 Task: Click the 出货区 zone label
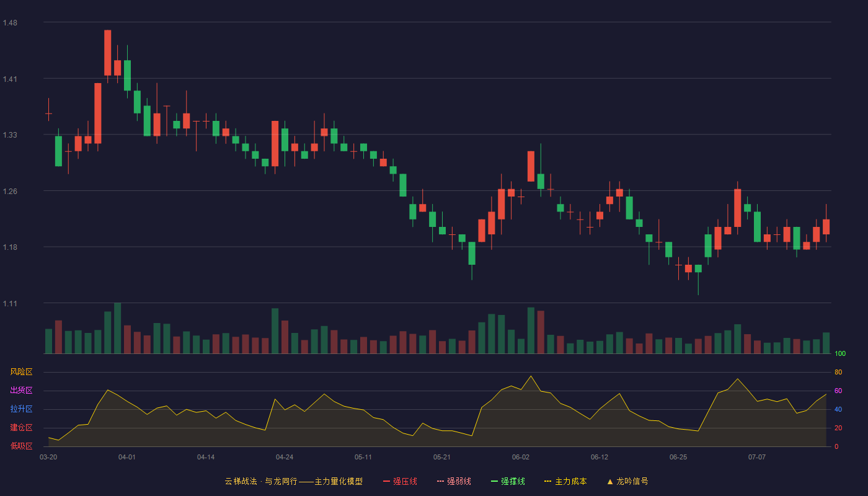click(x=21, y=391)
